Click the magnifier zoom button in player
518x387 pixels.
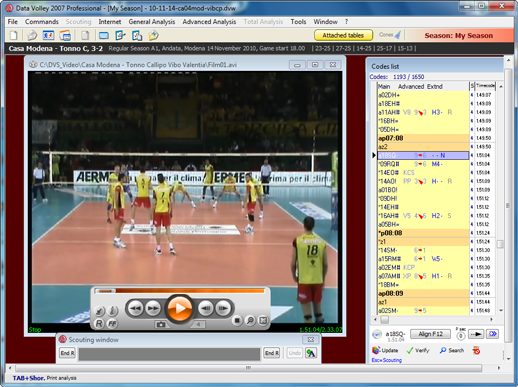[x=250, y=321]
